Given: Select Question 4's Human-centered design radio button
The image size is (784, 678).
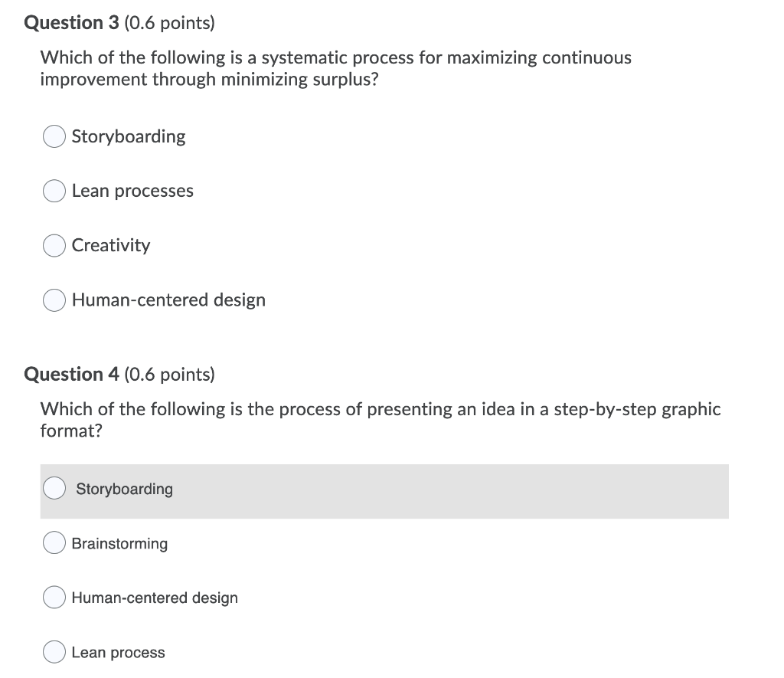Looking at the screenshot, I should tap(54, 598).
